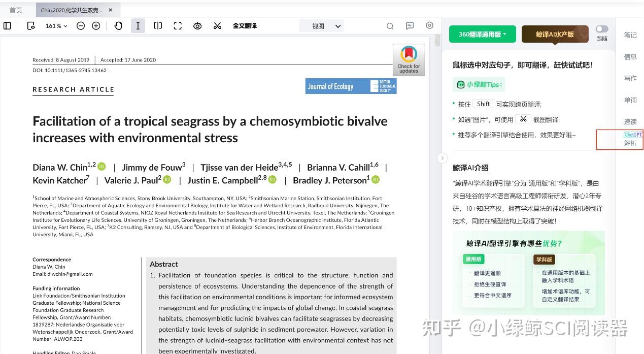Viewport: 644px width, 354px height.
Task: Click the zoom out minus icon
Action: pos(81,26)
